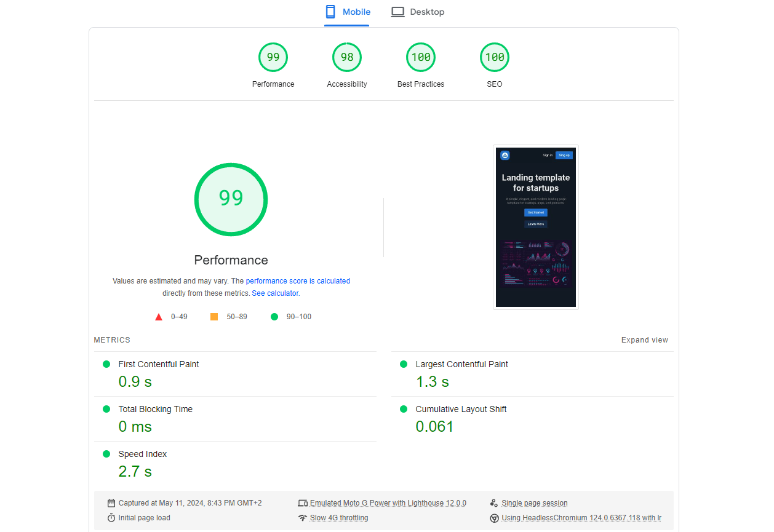Click the devices icon beside Emulated Moto G Power
The image size is (774, 532).
tap(302, 503)
